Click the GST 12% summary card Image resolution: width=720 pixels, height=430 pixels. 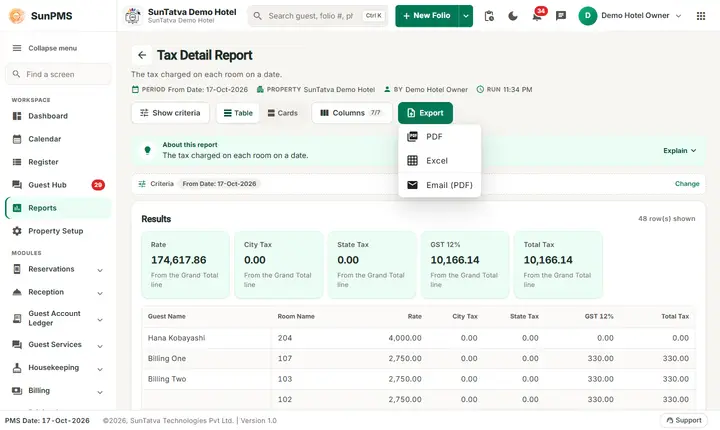pyautogui.click(x=465, y=265)
